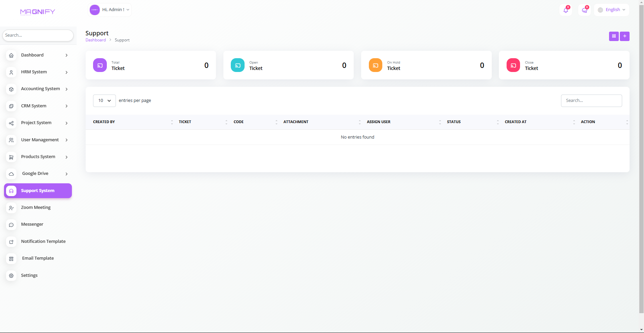The height and width of the screenshot is (333, 644).
Task: Click the Products System cart icon
Action: tap(11, 157)
